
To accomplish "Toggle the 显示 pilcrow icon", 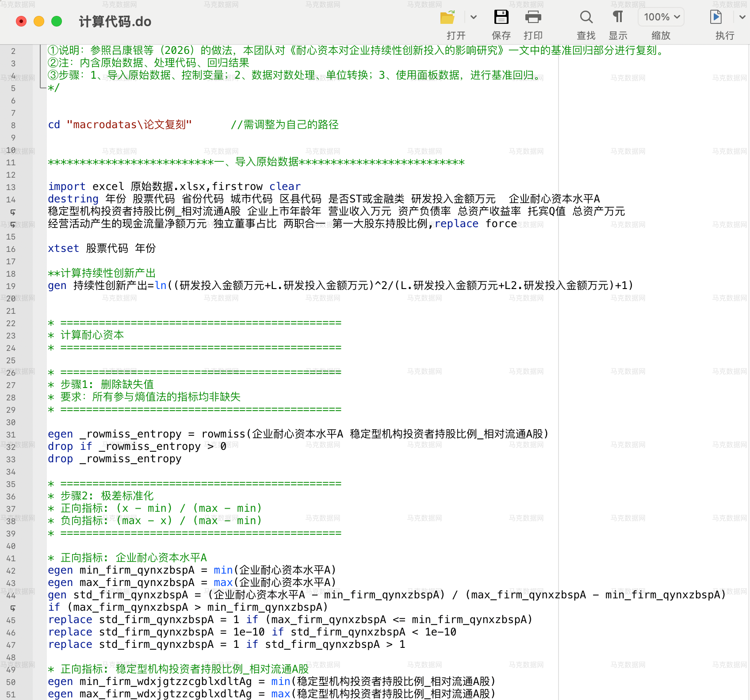I will (618, 17).
